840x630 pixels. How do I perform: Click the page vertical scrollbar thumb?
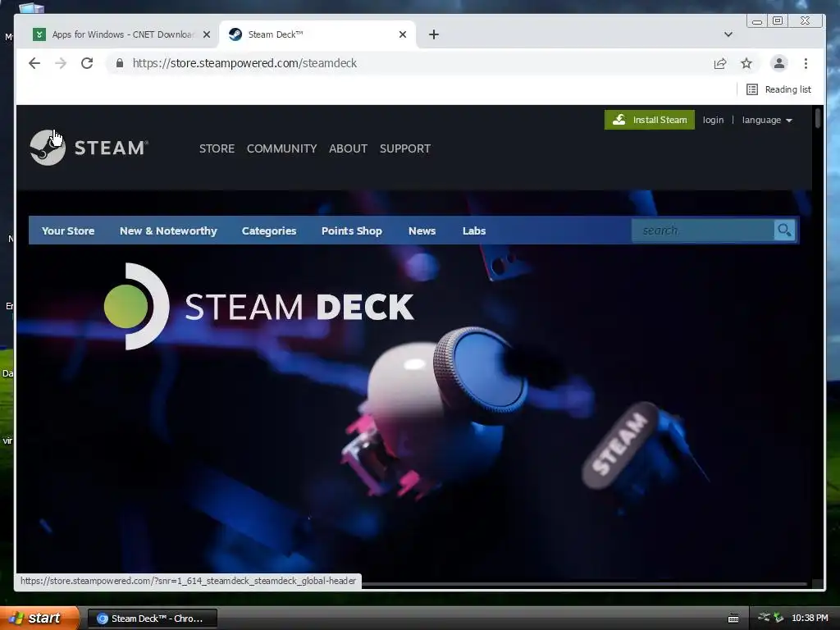(818, 118)
